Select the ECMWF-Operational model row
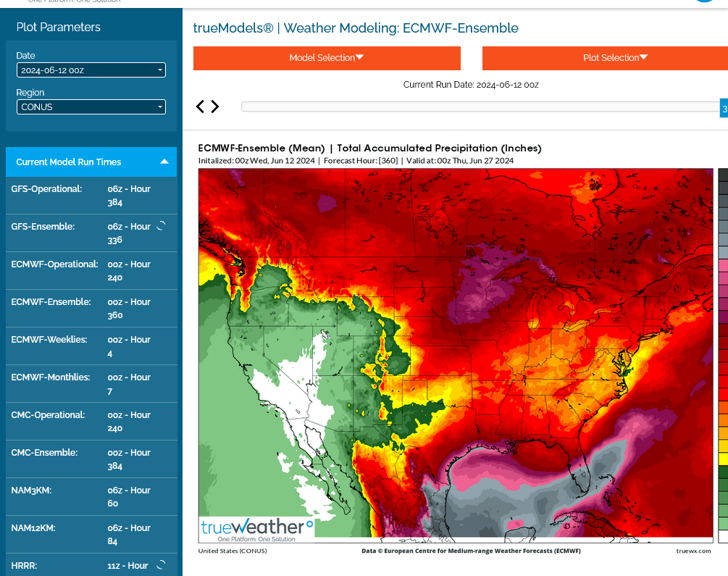The image size is (728, 576). click(x=91, y=271)
